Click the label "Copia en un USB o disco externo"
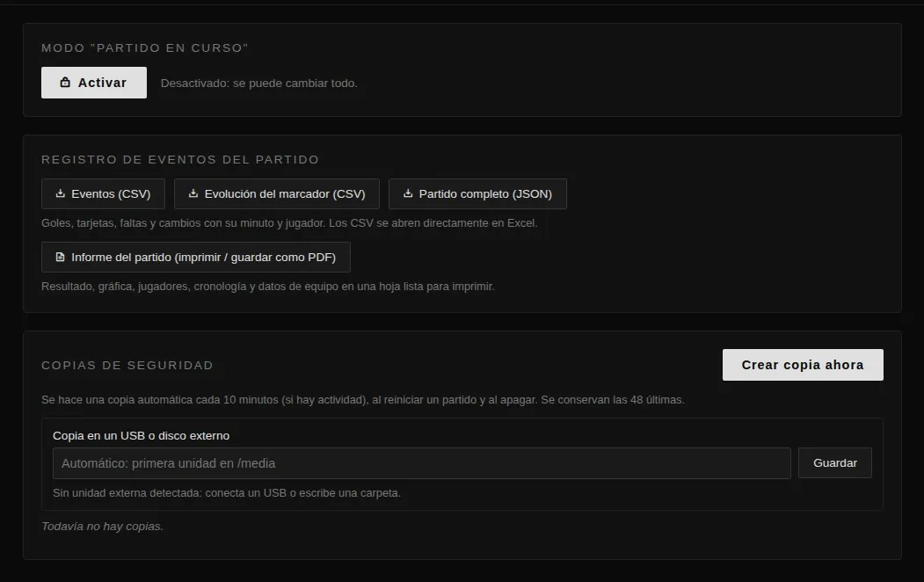The height and width of the screenshot is (582, 924). [x=142, y=435]
